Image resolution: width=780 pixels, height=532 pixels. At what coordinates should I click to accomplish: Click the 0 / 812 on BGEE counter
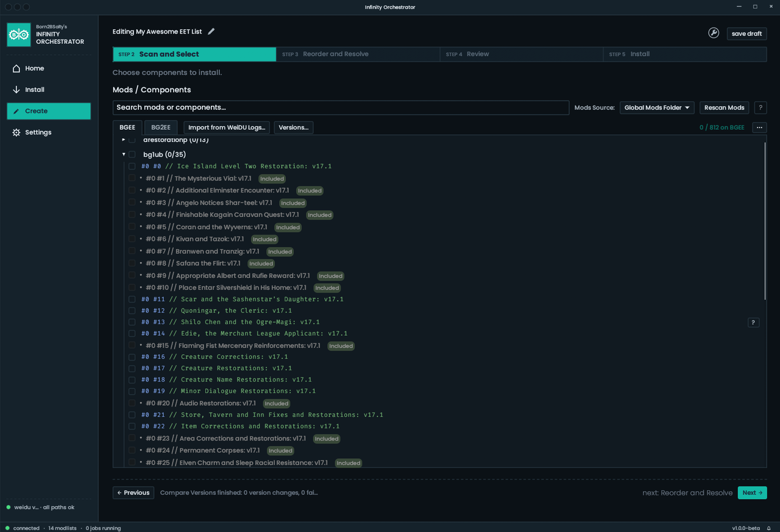(x=721, y=127)
